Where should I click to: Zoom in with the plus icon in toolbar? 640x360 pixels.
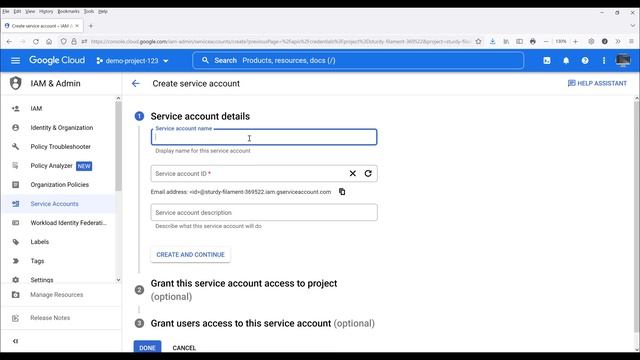coord(576,42)
